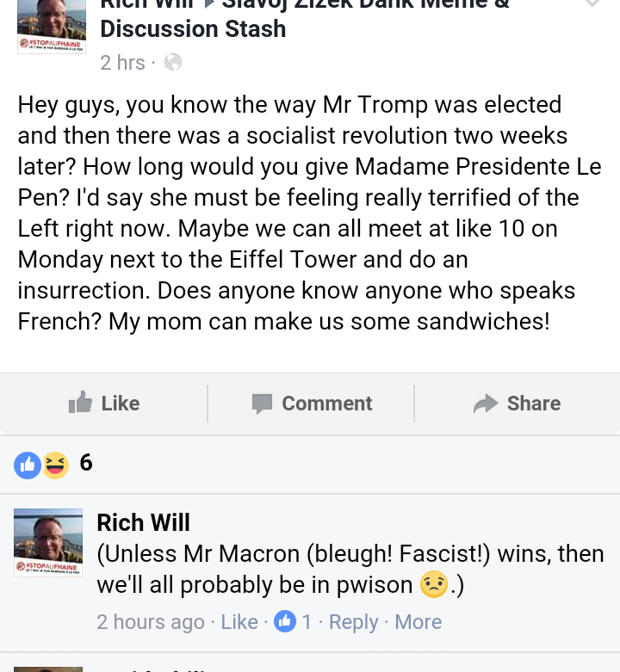Click the worried face emoji in comment
Image resolution: width=620 pixels, height=672 pixels.
click(434, 585)
